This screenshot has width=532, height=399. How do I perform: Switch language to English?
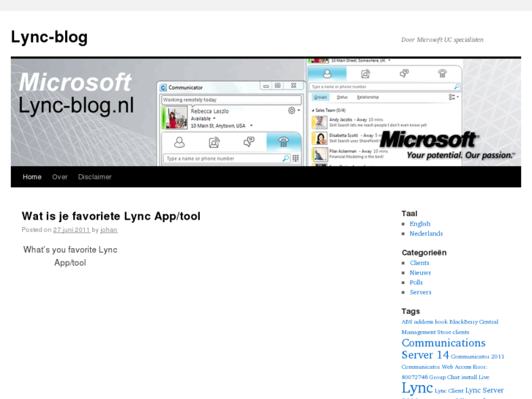pos(420,224)
